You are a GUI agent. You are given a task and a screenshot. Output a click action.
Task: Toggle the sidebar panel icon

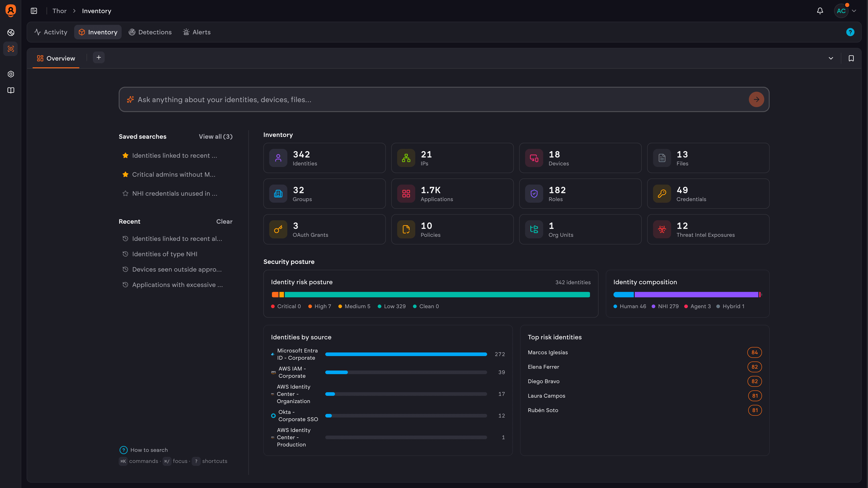(34, 11)
